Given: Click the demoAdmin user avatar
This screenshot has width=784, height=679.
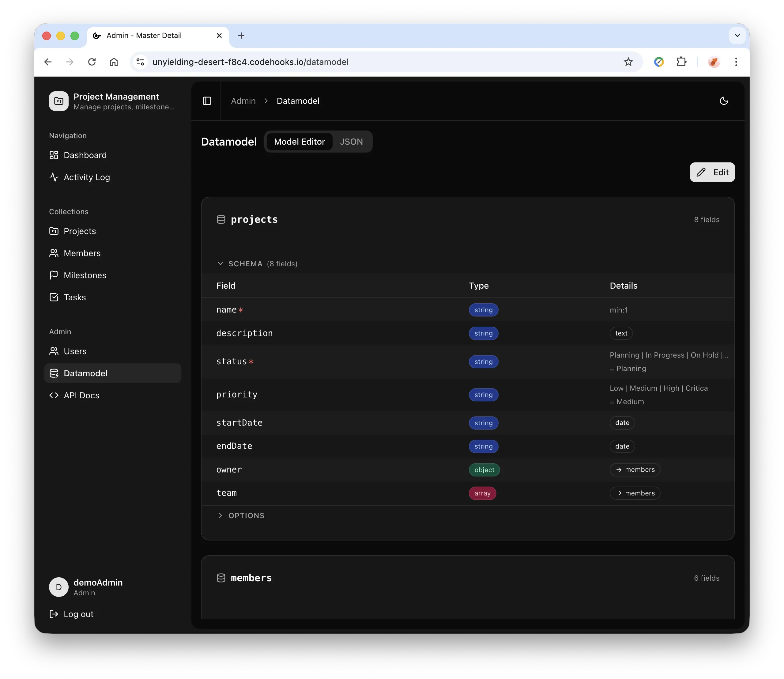Looking at the screenshot, I should [58, 587].
